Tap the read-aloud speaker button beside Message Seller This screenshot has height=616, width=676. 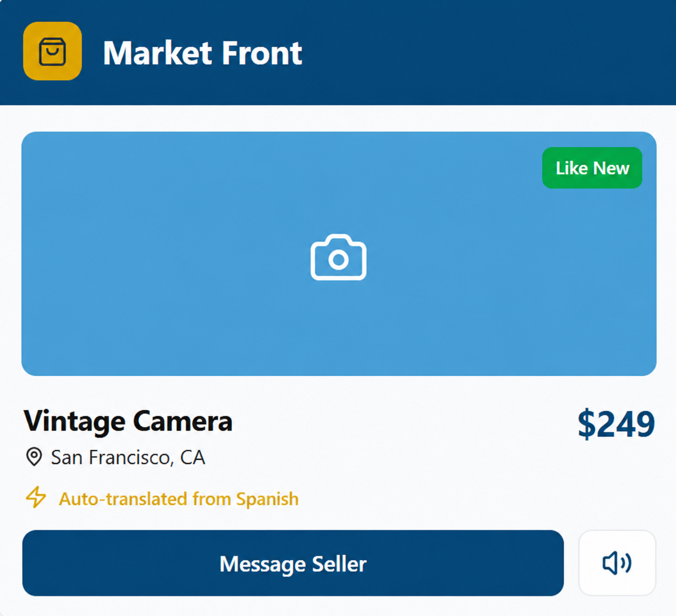(x=617, y=563)
